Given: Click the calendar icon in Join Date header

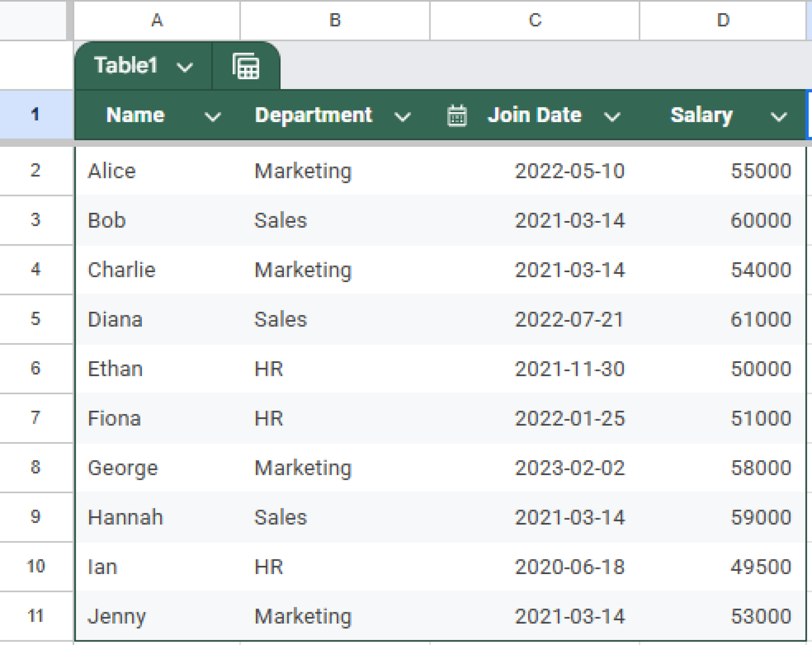Looking at the screenshot, I should [x=457, y=116].
